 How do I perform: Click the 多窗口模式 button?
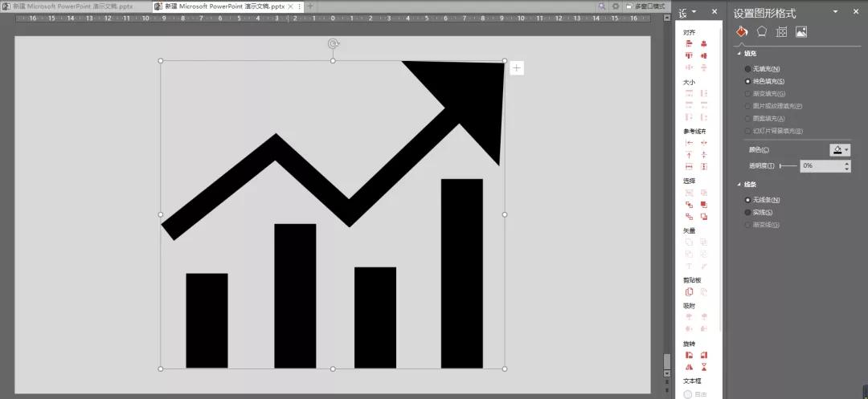coord(645,6)
